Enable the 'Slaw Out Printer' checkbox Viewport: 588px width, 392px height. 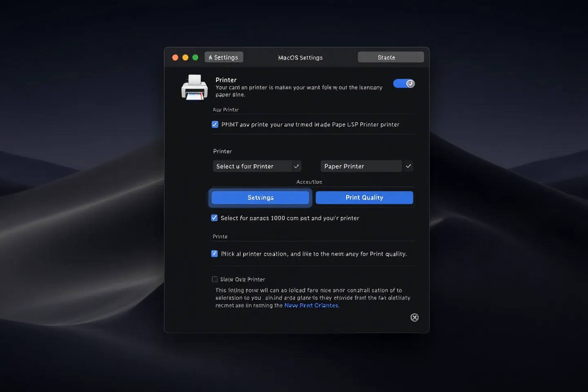pos(215,279)
